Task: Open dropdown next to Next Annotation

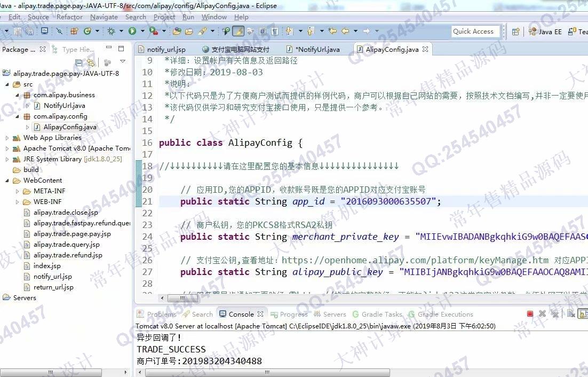Action: click(x=300, y=31)
